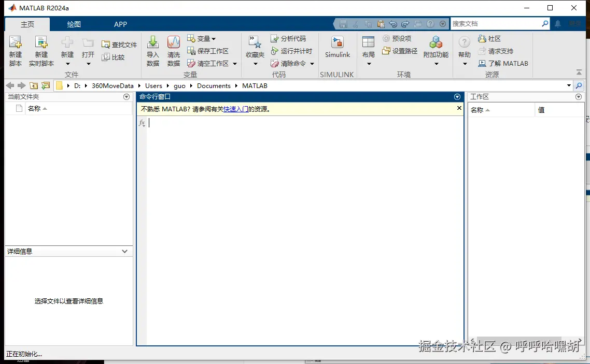Expand the arrow beside 清除命令
This screenshot has height=364, width=590.
tap(312, 64)
